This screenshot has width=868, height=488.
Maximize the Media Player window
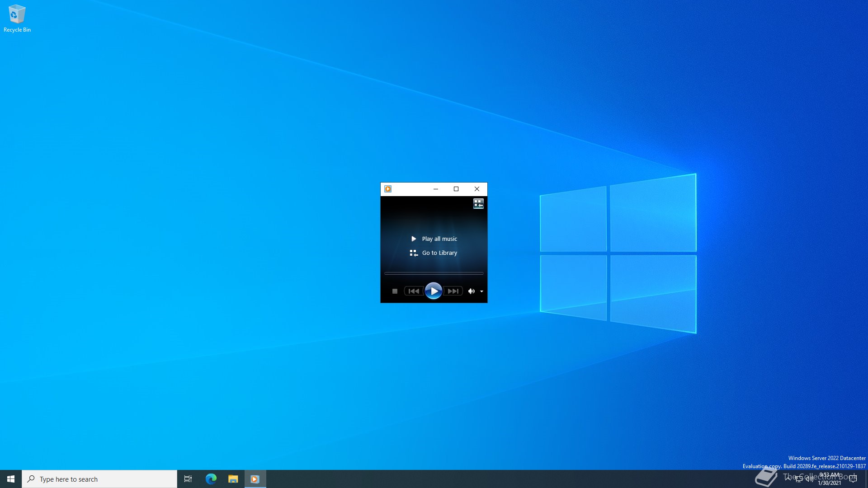click(x=456, y=189)
